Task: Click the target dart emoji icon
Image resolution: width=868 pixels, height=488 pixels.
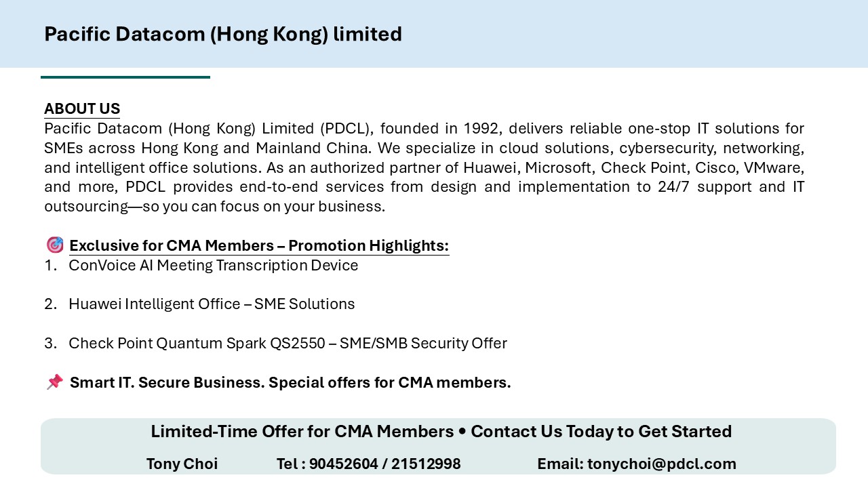Action: pos(55,245)
